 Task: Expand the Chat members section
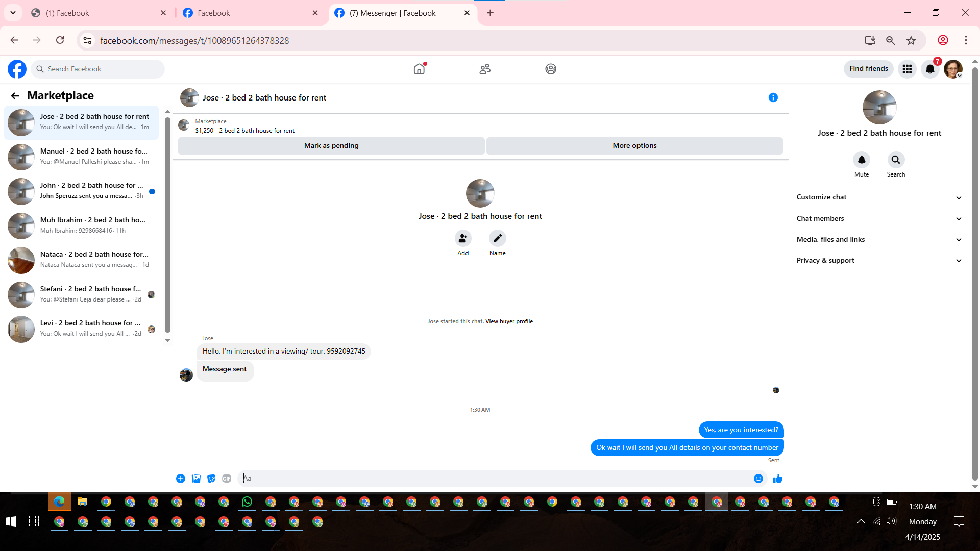tap(879, 218)
